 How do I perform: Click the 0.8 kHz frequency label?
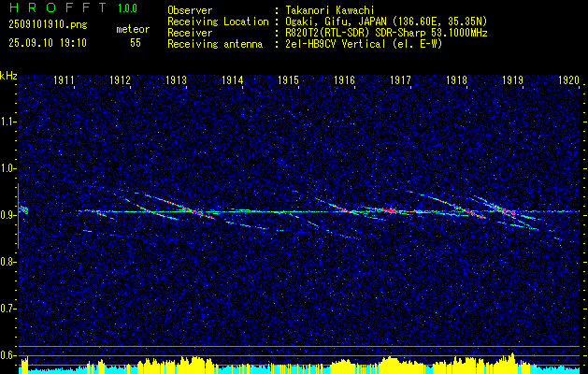pos(8,262)
